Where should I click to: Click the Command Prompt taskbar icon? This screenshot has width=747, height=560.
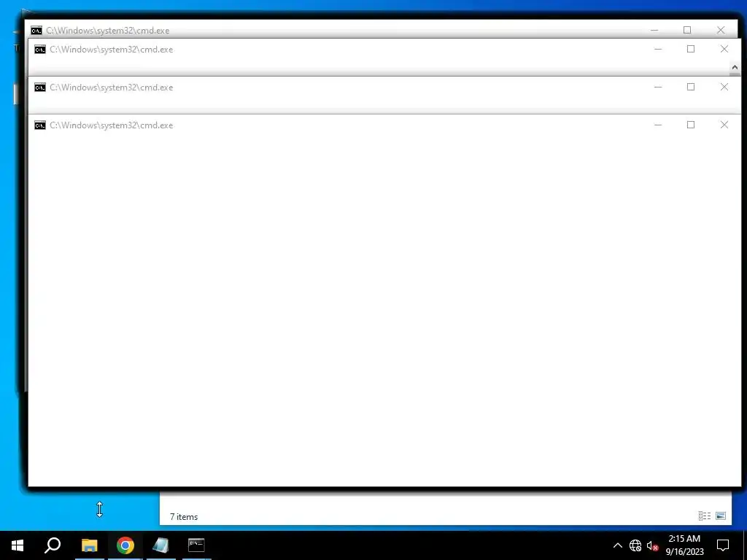(x=196, y=545)
